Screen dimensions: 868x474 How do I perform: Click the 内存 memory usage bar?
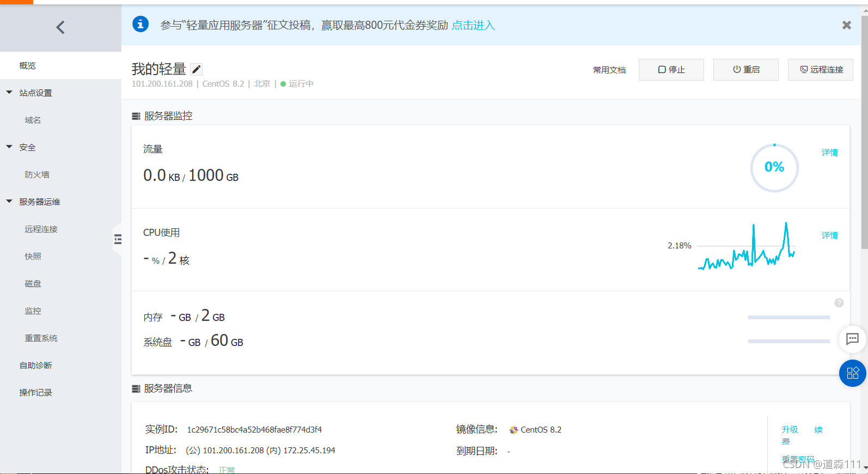coord(789,317)
